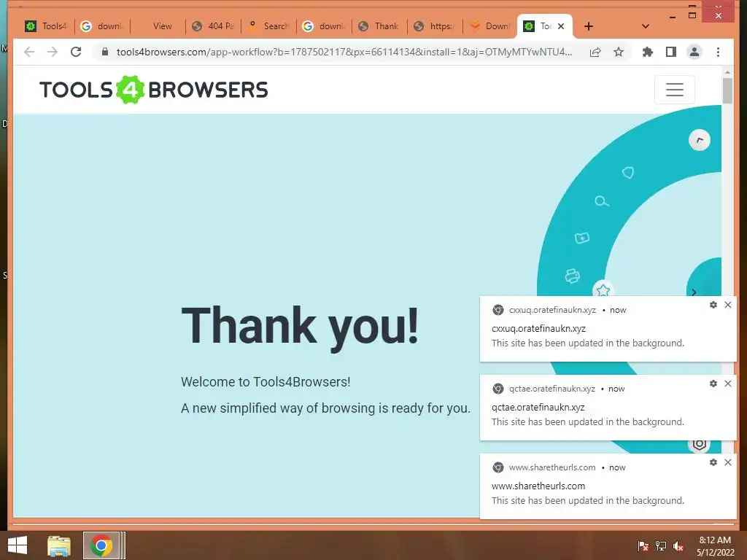Click the www.sharetheurls.com notification body
Image resolution: width=747 pixels, height=560 pixels.
pyautogui.click(x=608, y=486)
